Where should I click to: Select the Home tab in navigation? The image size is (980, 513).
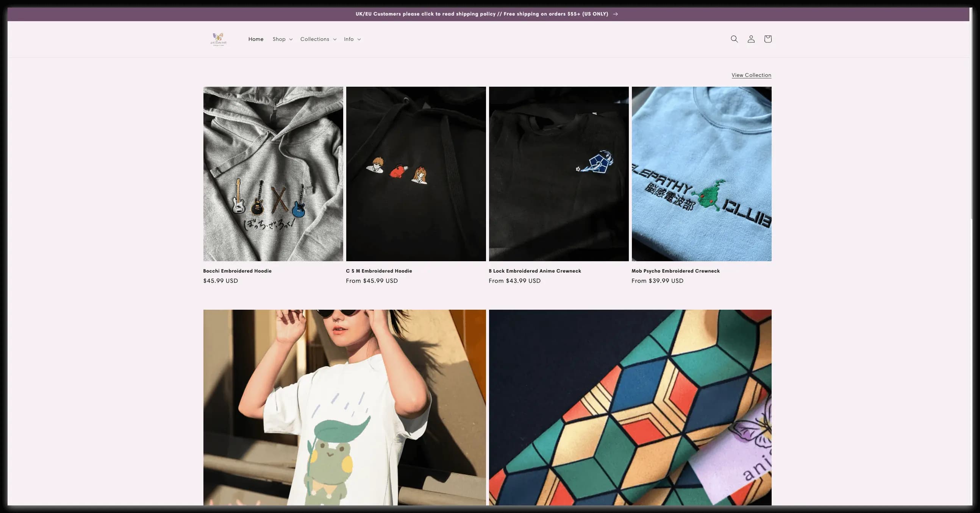pos(255,39)
